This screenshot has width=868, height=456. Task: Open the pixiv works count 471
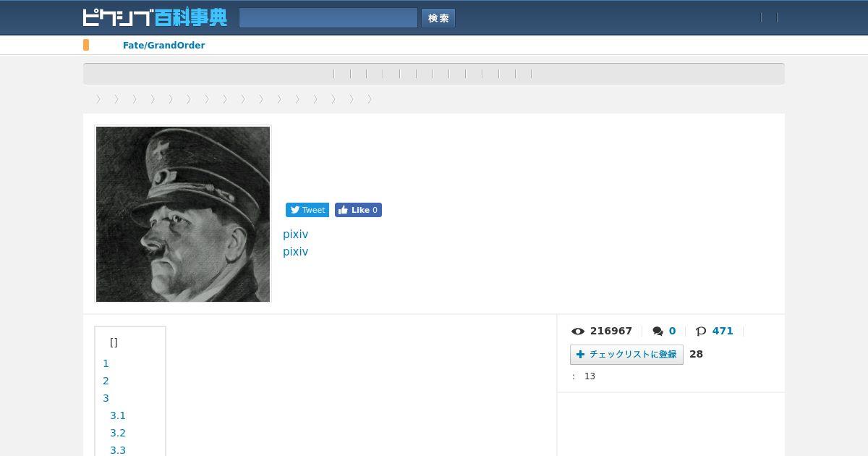coord(723,331)
